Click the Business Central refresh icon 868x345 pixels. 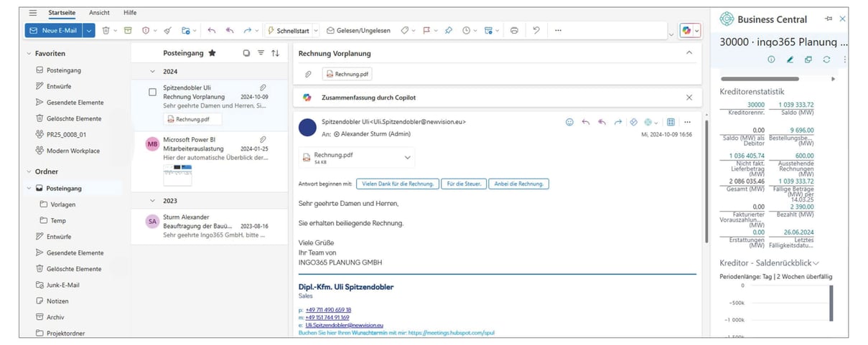tap(826, 60)
